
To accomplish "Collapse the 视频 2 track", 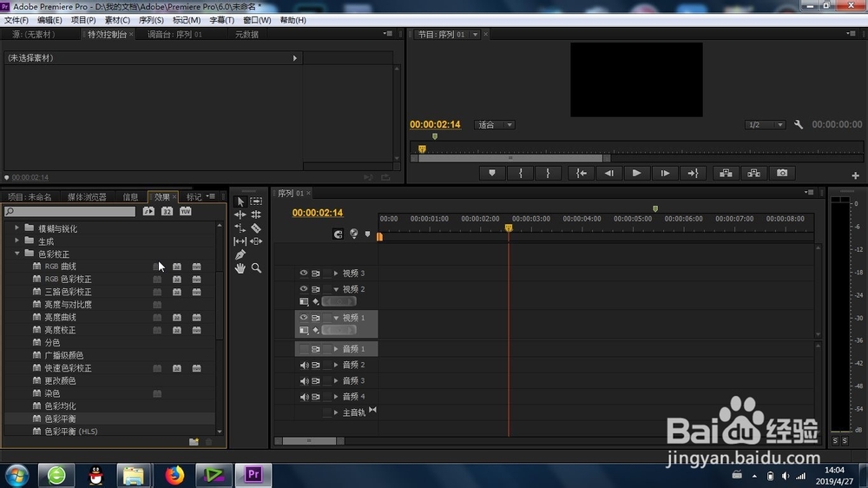I will (x=336, y=289).
